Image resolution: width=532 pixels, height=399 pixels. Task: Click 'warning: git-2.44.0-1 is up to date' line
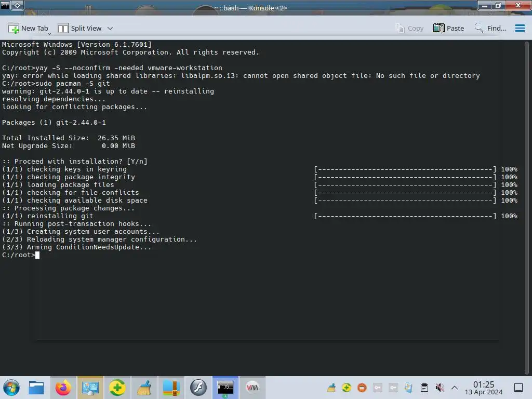(x=108, y=91)
